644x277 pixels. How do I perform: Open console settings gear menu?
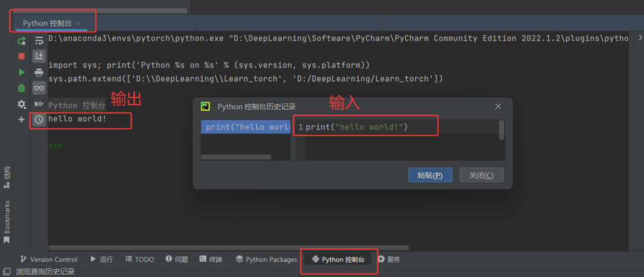point(21,104)
